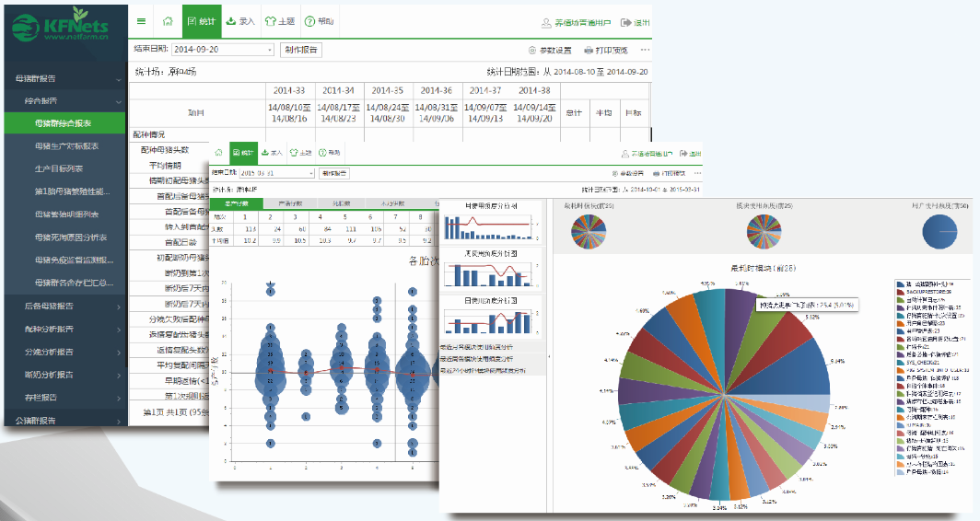Screen dimensions: 980x521
Task: Expand 公猪群报告 sidebar section
Action: (65, 420)
